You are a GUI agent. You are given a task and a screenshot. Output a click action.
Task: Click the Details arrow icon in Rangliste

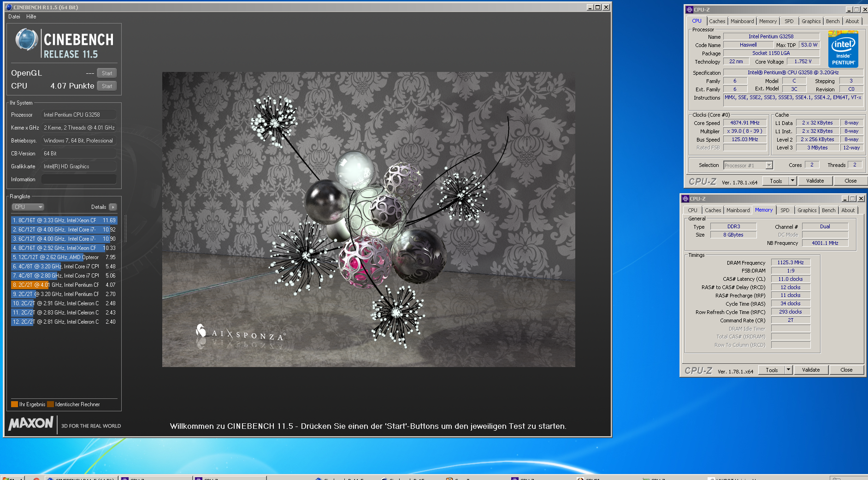[x=113, y=207]
